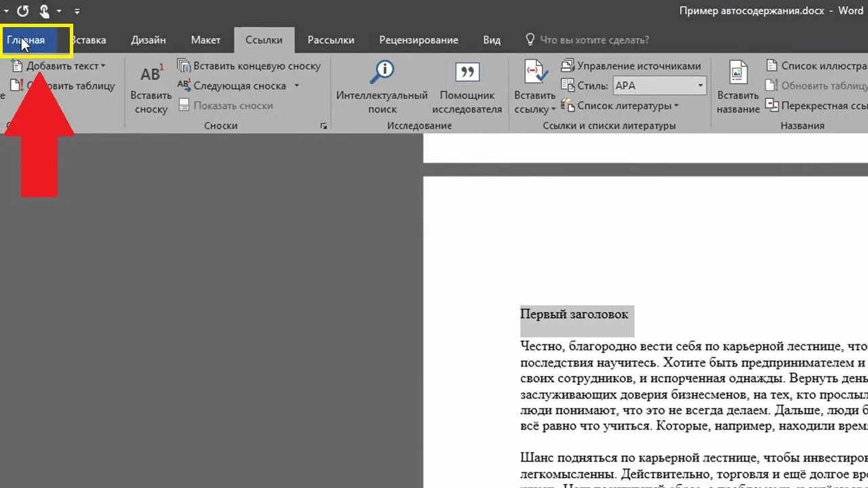The width and height of the screenshot is (868, 488).
Task: Click the Вставить ссылку citation icon
Action: click(x=535, y=72)
